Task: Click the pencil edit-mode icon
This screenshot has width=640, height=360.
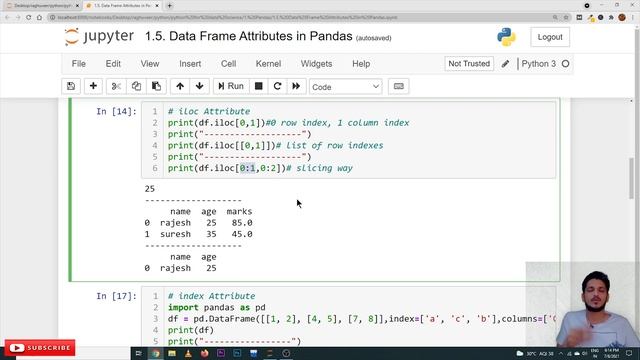Action: click(x=505, y=64)
